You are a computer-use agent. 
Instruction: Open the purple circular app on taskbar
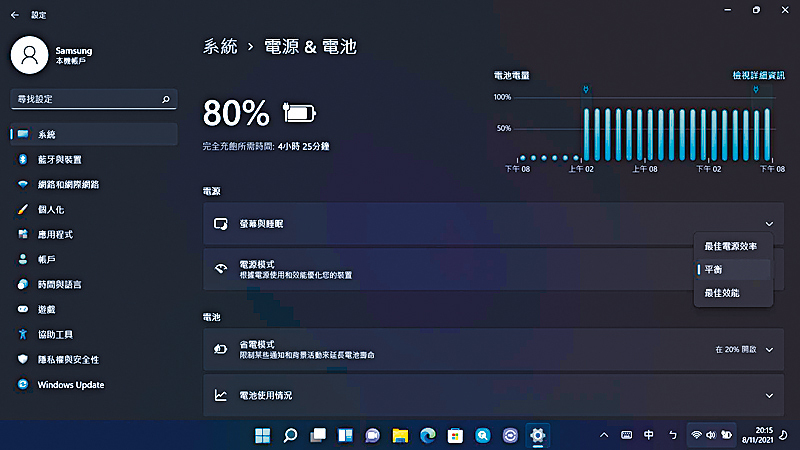tap(510, 435)
